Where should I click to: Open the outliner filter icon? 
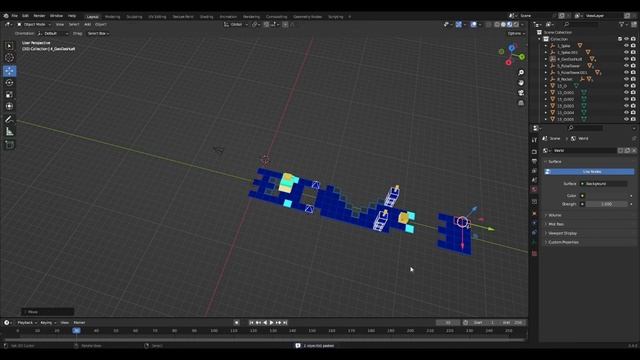(622, 25)
